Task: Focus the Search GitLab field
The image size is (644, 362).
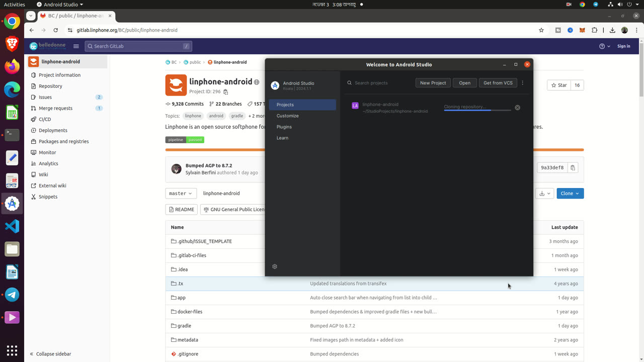Action: [138, 46]
